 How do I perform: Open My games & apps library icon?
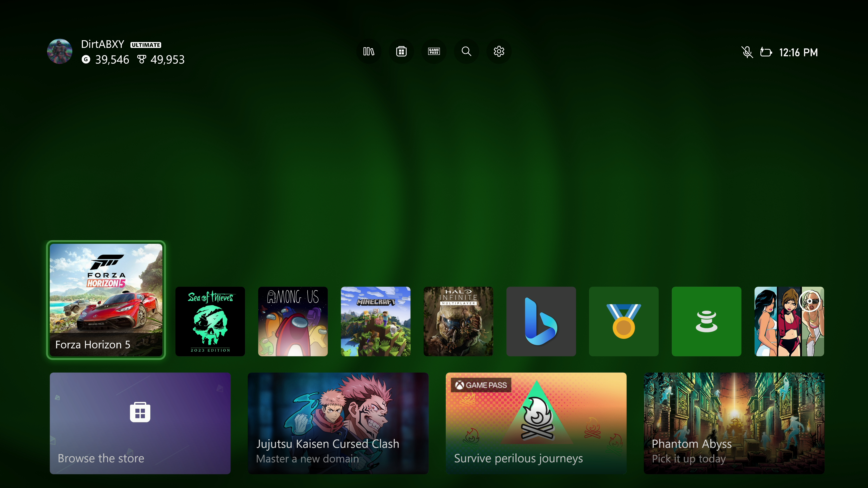coord(369,52)
